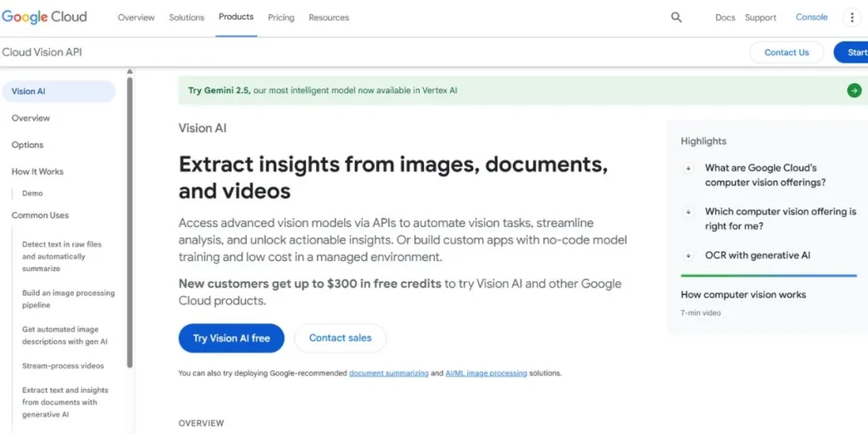
Task: Click arrow icon beside computer vision offerings question
Action: (688, 169)
